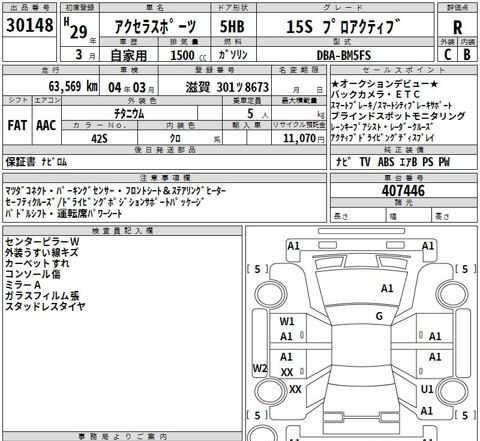The image size is (480, 441).
Task: Click the model code DBA-BM5FS
Action: (x=344, y=55)
